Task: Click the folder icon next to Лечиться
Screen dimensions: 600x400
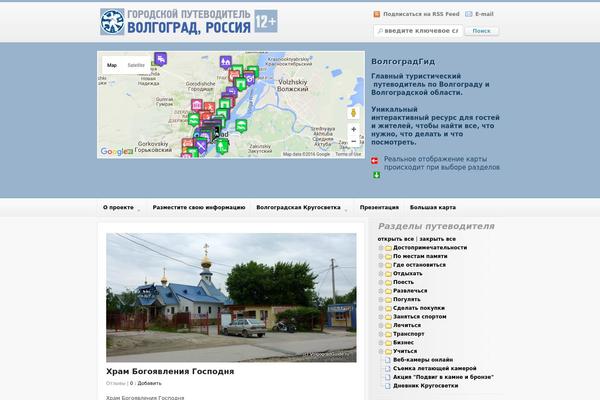Action: click(388, 326)
